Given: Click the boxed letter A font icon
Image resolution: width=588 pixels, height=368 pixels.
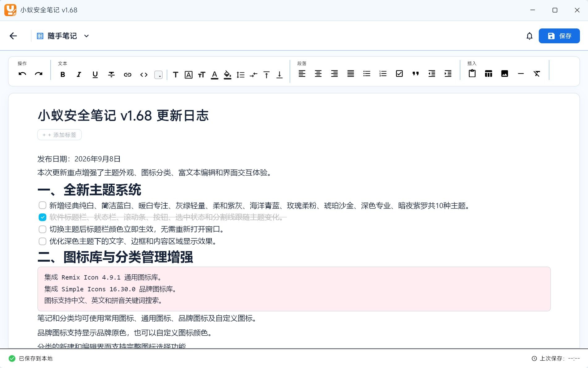Looking at the screenshot, I should click(189, 74).
